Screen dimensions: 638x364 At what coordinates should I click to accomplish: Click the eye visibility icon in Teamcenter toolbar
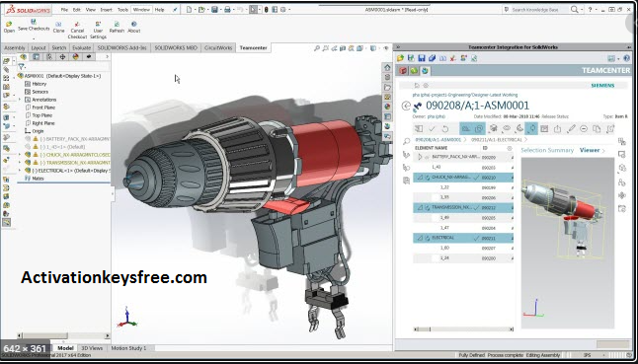click(x=507, y=129)
